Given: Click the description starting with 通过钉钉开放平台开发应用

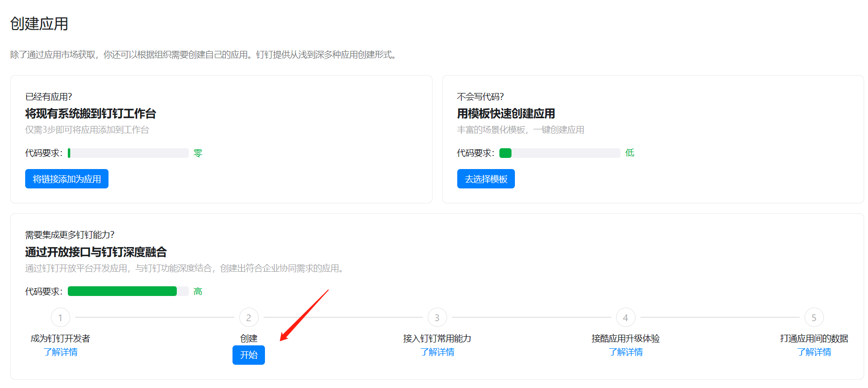Looking at the screenshot, I should (186, 268).
